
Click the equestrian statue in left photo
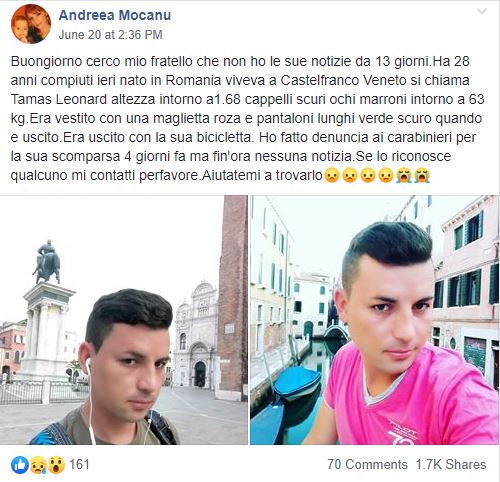(47, 262)
